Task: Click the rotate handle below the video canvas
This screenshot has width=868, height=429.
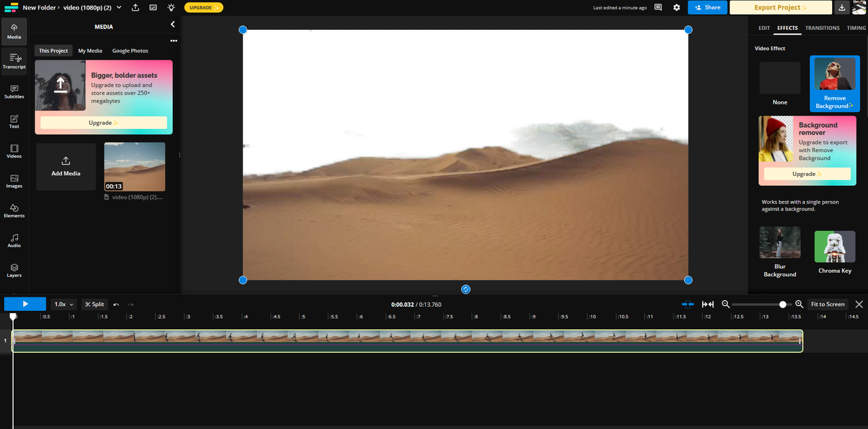Action: [x=466, y=289]
